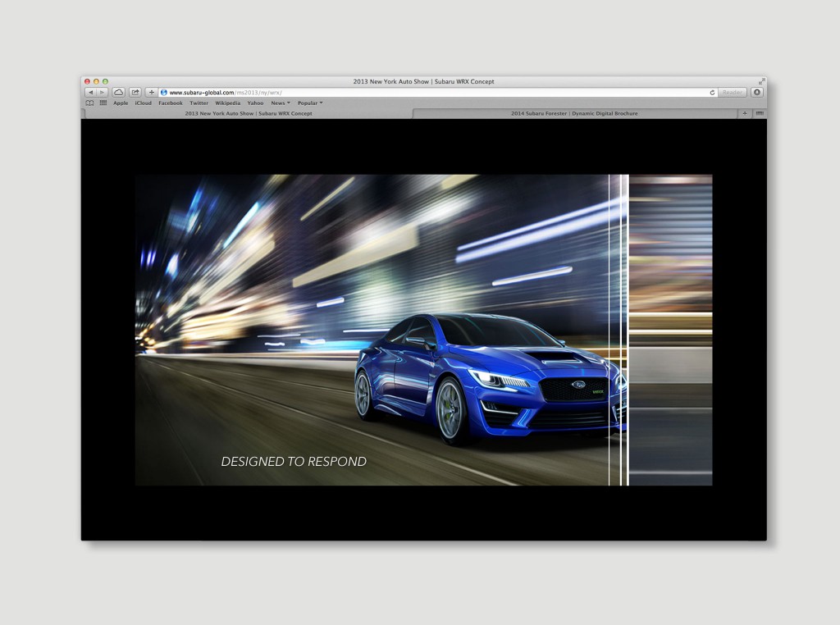The width and height of the screenshot is (840, 625).
Task: Click the DESIGNED TO RESPOND caption
Action: pos(294,461)
